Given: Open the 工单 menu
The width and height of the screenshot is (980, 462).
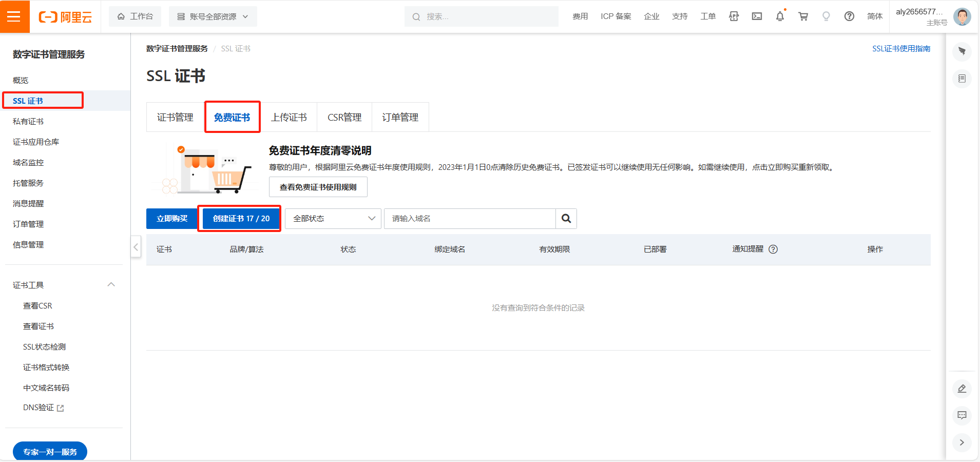Looking at the screenshot, I should click(708, 16).
